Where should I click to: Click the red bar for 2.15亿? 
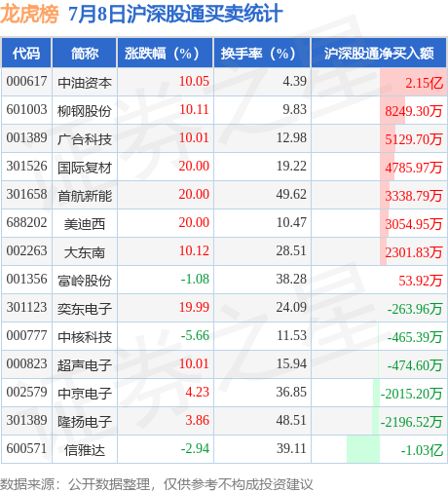pyautogui.click(x=413, y=82)
